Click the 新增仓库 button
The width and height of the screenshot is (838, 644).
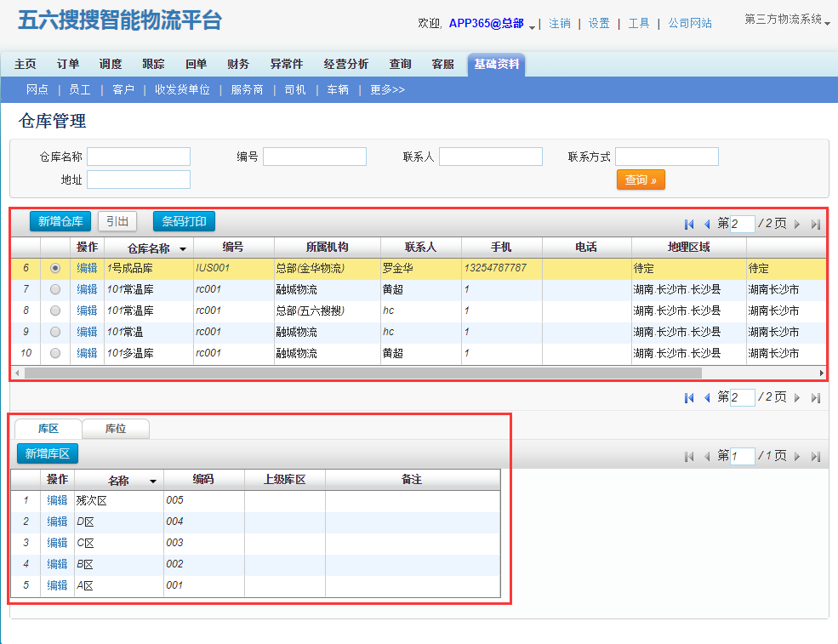60,221
